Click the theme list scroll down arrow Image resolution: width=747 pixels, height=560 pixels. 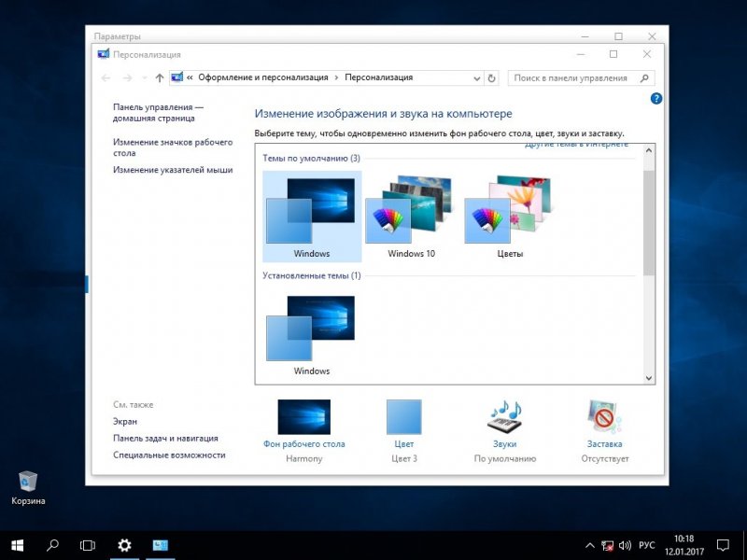tap(649, 378)
